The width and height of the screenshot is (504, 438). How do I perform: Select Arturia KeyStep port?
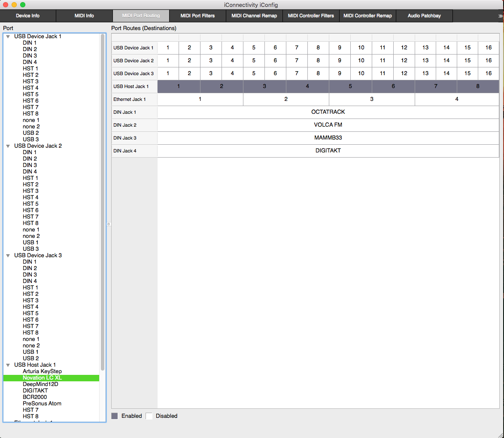click(42, 371)
